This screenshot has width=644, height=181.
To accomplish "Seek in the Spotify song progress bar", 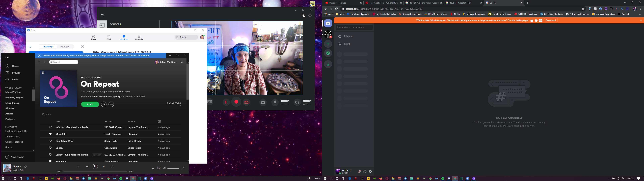I will (95, 171).
